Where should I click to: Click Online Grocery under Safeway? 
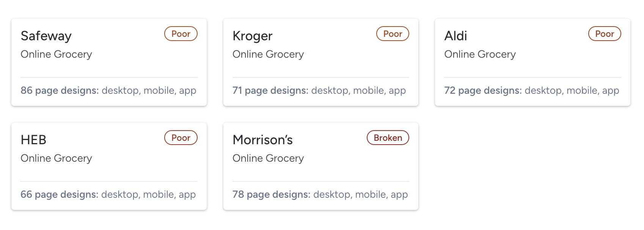click(57, 54)
